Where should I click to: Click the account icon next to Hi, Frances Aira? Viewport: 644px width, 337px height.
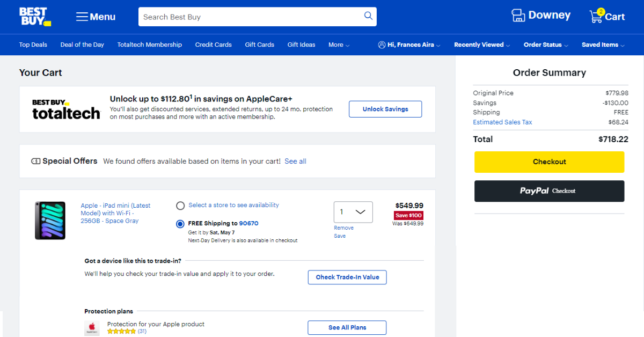(x=382, y=45)
